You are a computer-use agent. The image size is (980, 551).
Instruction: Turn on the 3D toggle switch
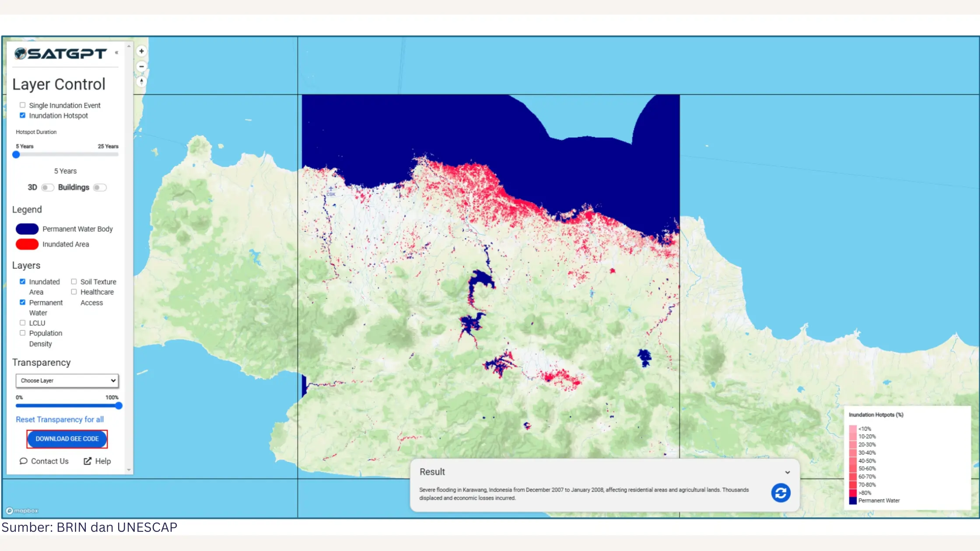47,187
